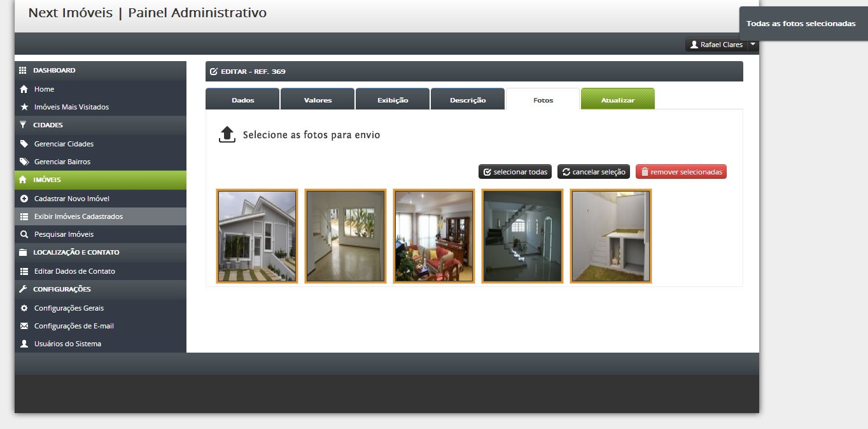Image resolution: width=868 pixels, height=429 pixels.
Task: Click the plus icon beside Cadastrar Novo Imóvel
Action: coord(24,199)
